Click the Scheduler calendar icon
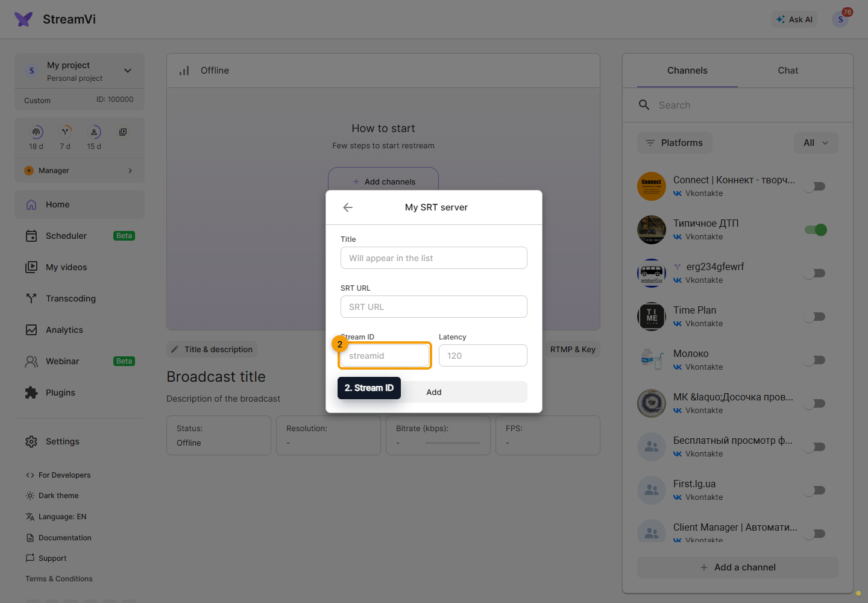868x603 pixels. click(31, 236)
